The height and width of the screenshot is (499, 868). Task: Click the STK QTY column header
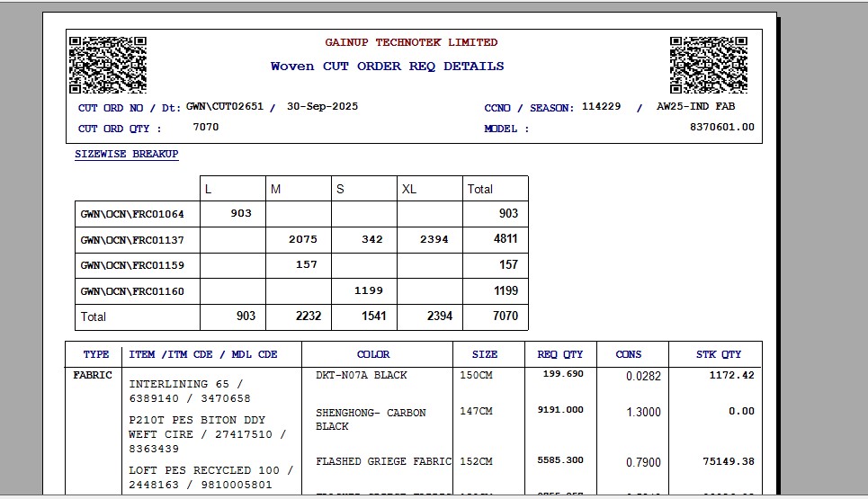[718, 354]
